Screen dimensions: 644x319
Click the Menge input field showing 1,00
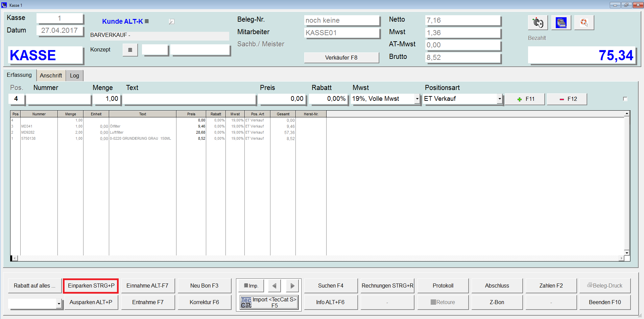click(x=107, y=99)
